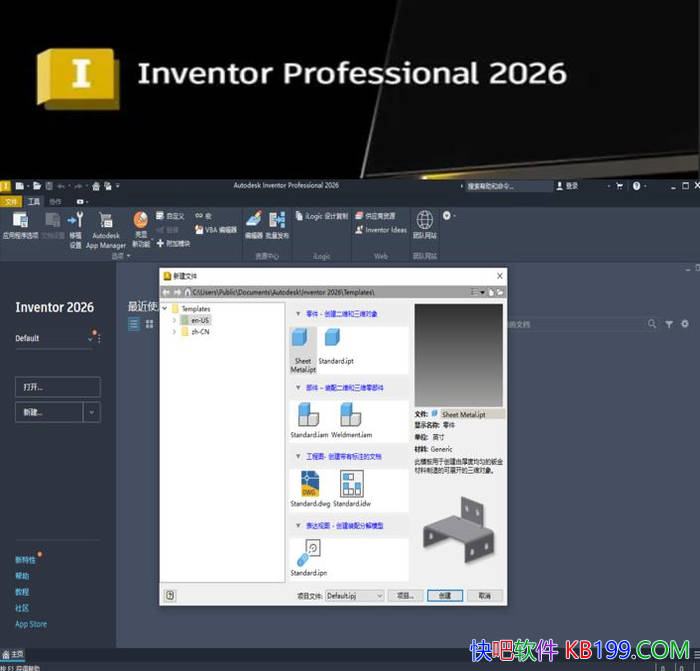Click the Home icon in quick access toolbar
Image resolution: width=700 pixels, height=671 pixels.
[96, 186]
